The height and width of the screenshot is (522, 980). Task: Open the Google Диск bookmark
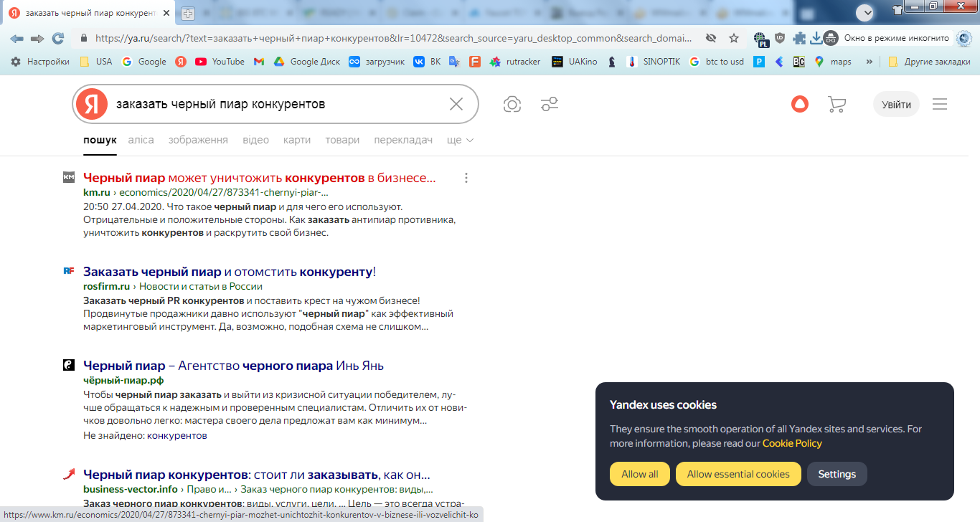click(x=307, y=62)
